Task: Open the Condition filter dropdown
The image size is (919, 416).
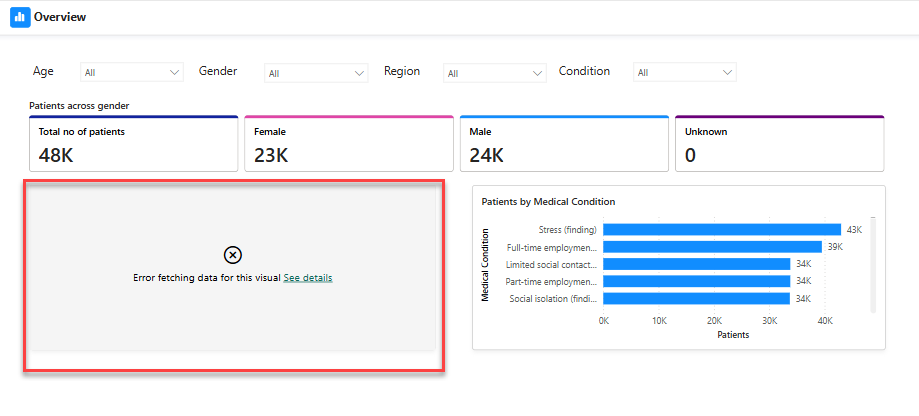Action: point(685,73)
